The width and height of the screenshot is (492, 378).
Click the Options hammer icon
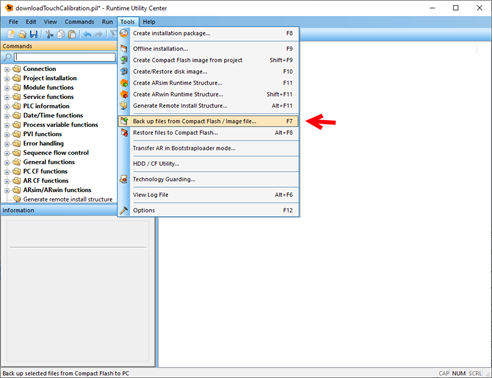(x=124, y=210)
